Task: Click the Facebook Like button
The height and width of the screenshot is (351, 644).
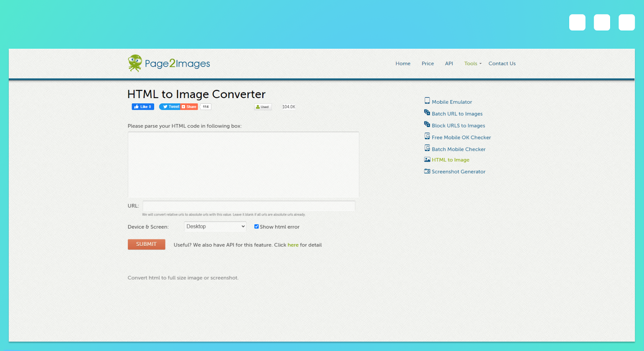Action: click(x=143, y=107)
